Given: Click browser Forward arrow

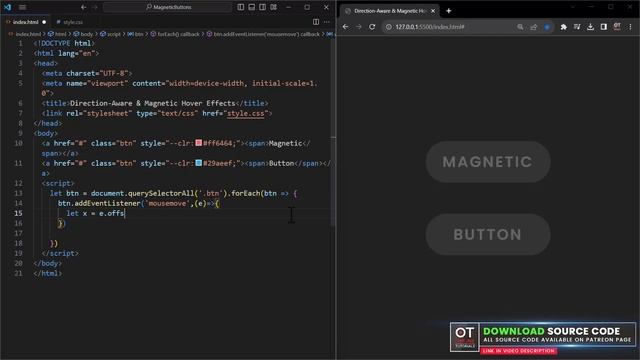Looking at the screenshot, I should [x=359, y=27].
